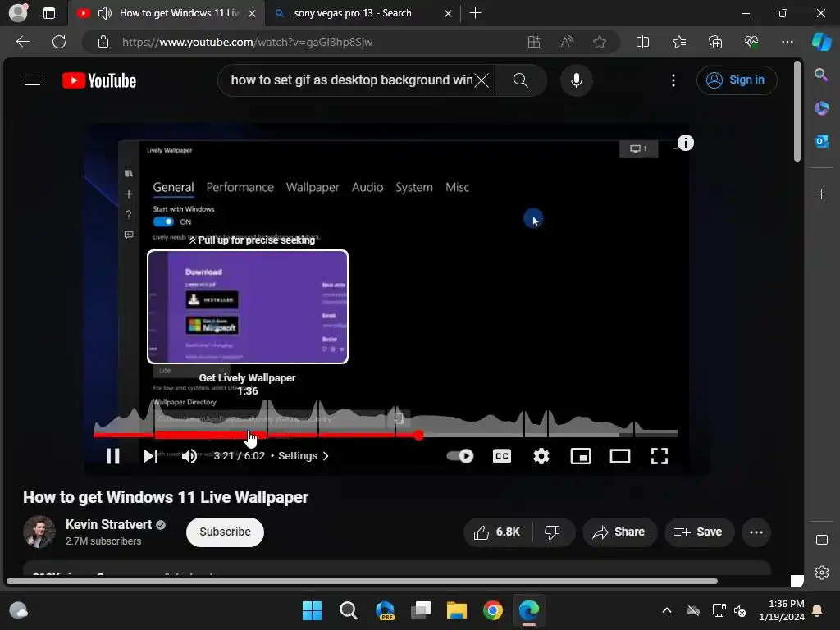This screenshot has width=840, height=630.
Task: Add this page to favorites
Action: coord(600,42)
